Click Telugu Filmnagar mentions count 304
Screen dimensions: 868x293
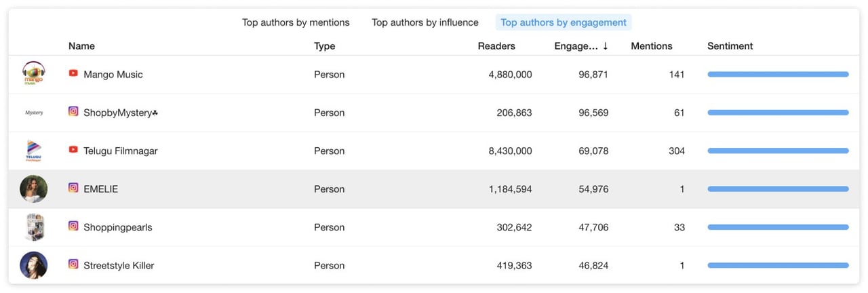(x=677, y=151)
